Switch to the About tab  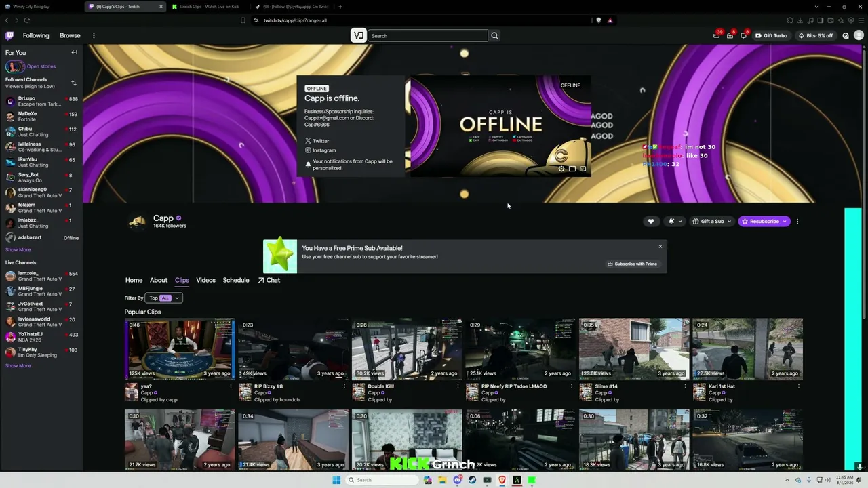(x=159, y=280)
